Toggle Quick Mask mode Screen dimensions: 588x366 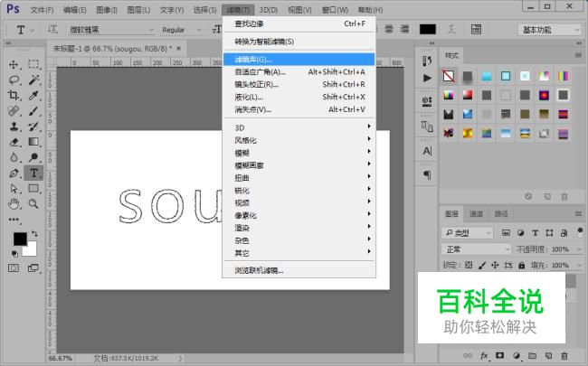click(x=14, y=268)
